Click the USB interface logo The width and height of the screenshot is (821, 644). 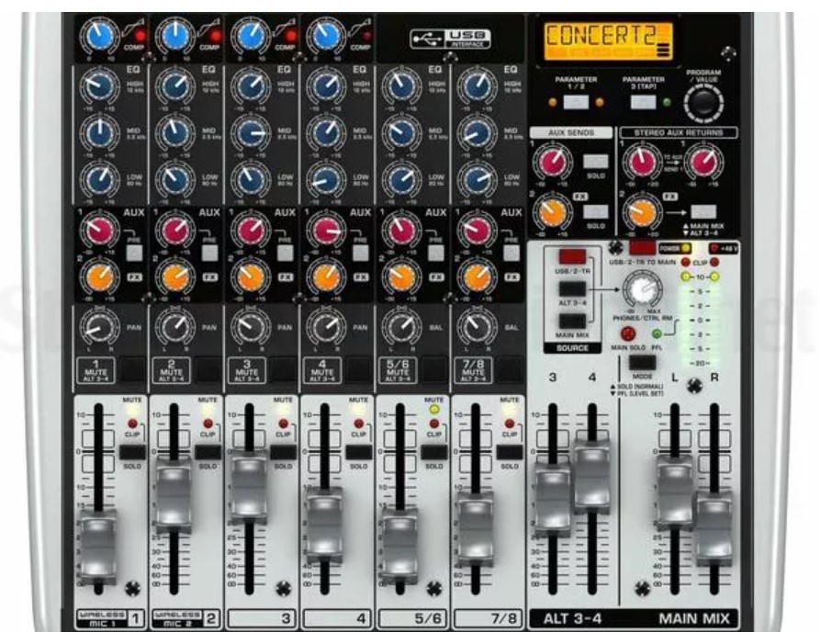point(450,39)
